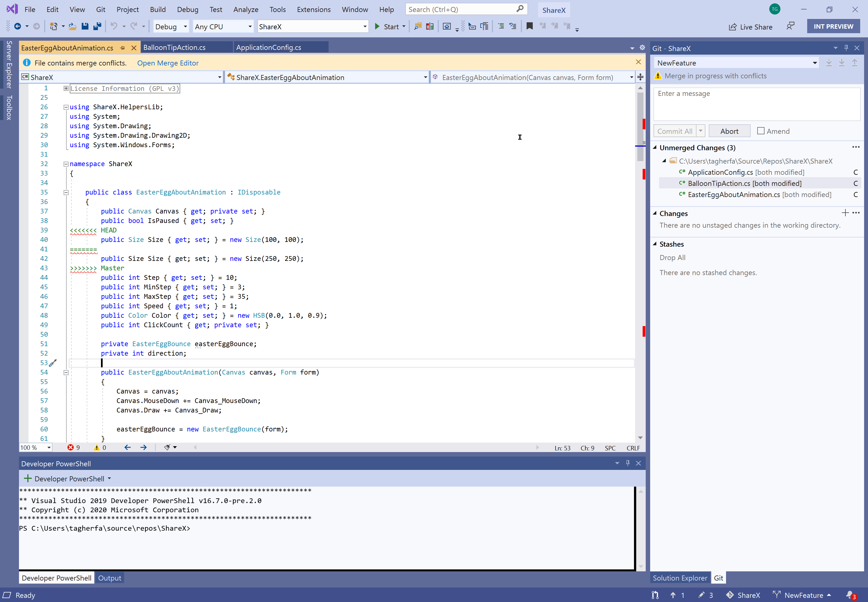The height and width of the screenshot is (602, 868).
Task: Click the Open Merge Editor button
Action: coord(168,63)
